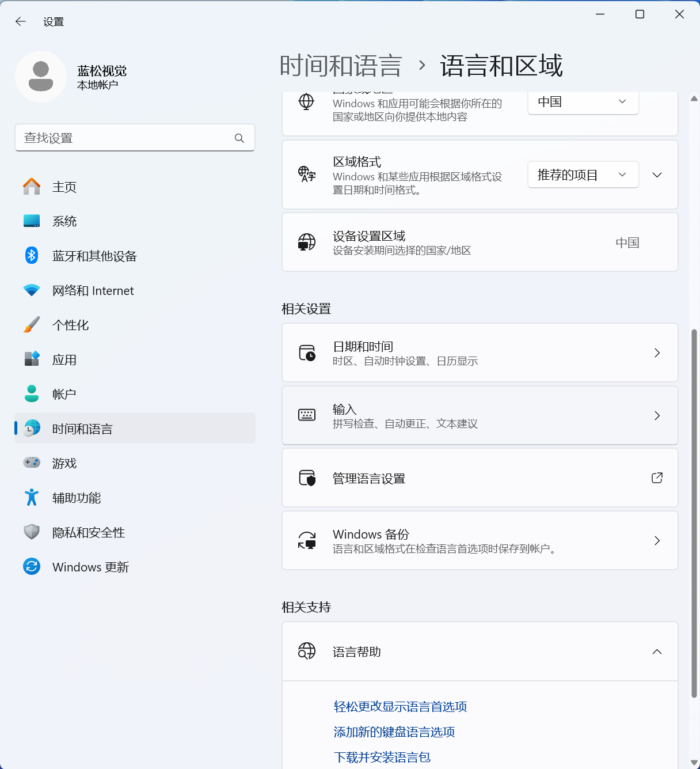Click the 主页 home icon
The image size is (700, 769).
32,187
